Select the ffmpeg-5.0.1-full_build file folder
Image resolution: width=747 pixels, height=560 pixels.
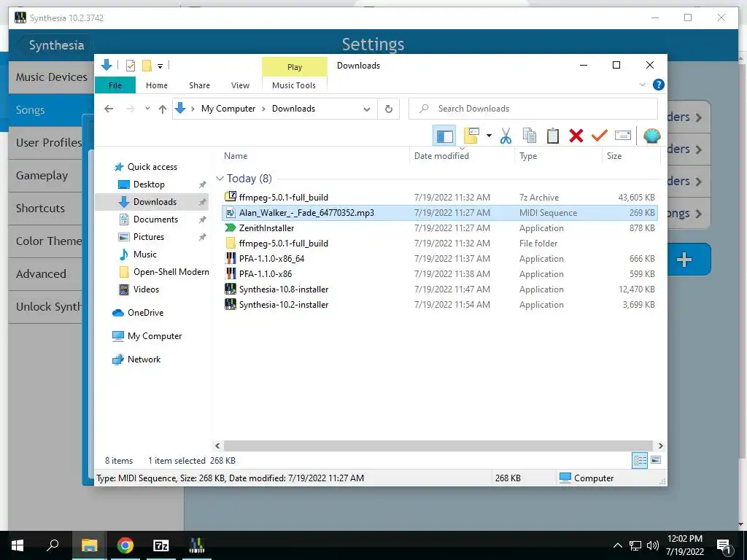(440, 244)
